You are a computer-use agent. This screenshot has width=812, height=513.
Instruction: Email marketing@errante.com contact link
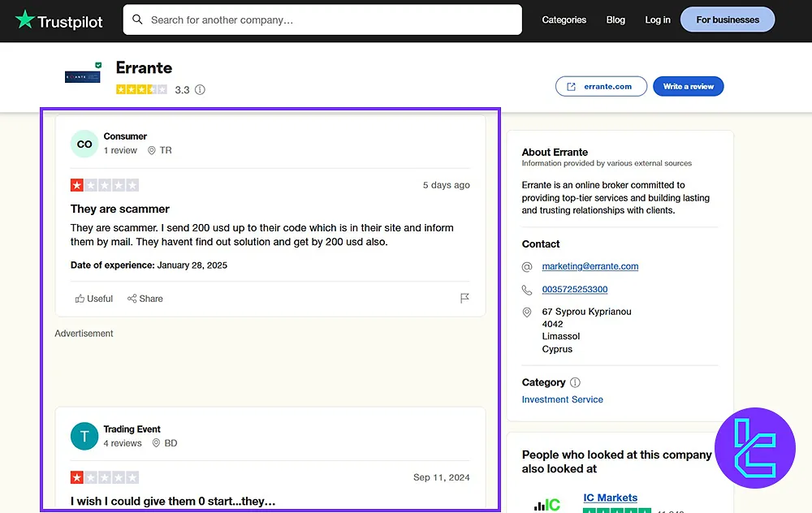tap(590, 266)
